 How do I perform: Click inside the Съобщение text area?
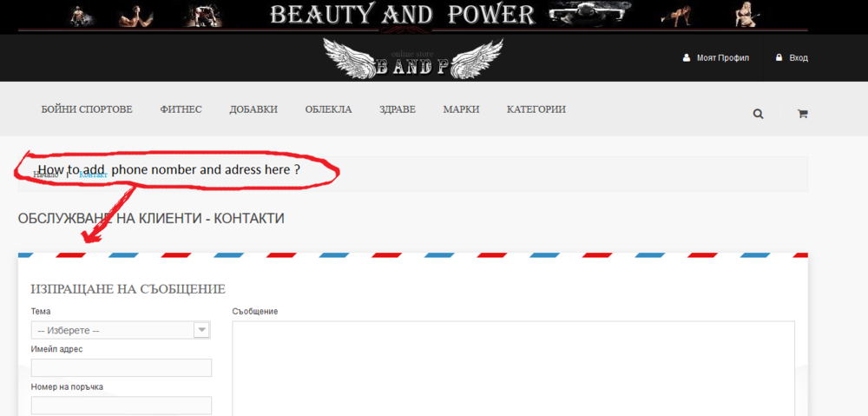[513, 368]
